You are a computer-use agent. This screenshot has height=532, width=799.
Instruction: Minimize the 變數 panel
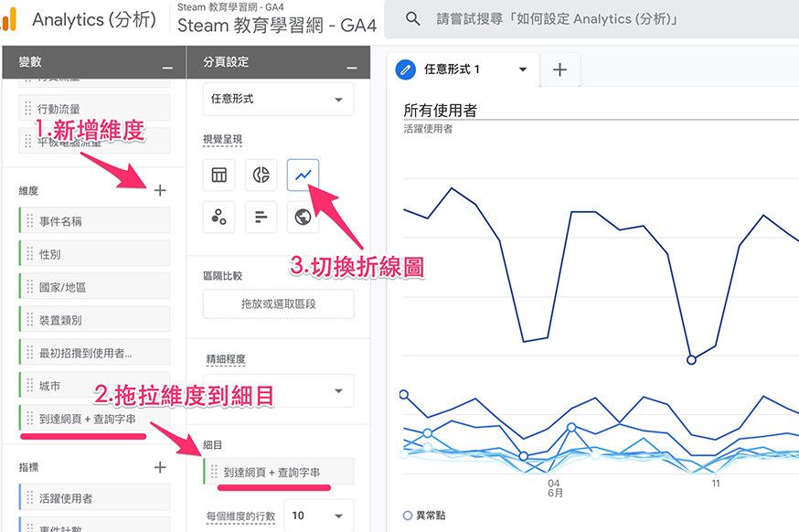(167, 68)
